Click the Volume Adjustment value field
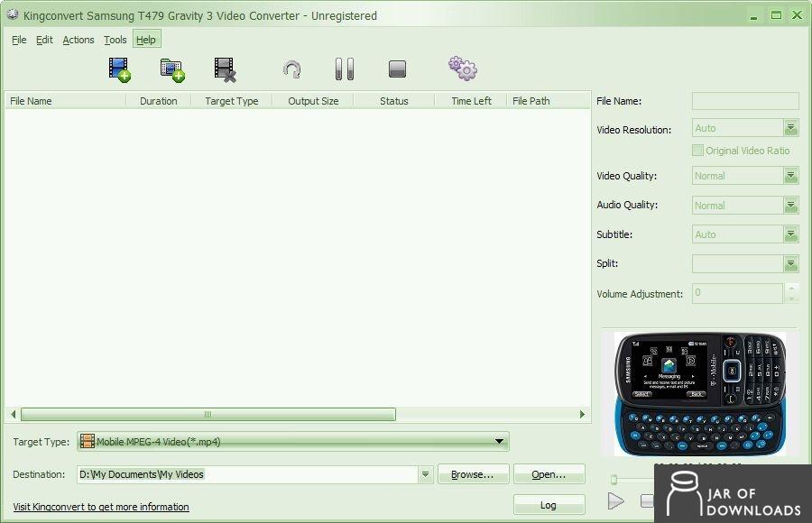The width and height of the screenshot is (812, 523). 737,293
